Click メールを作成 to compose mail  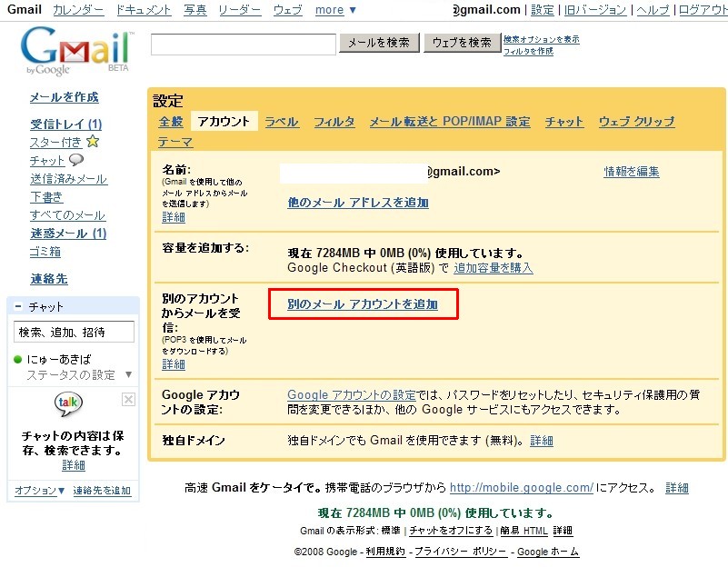(64, 97)
